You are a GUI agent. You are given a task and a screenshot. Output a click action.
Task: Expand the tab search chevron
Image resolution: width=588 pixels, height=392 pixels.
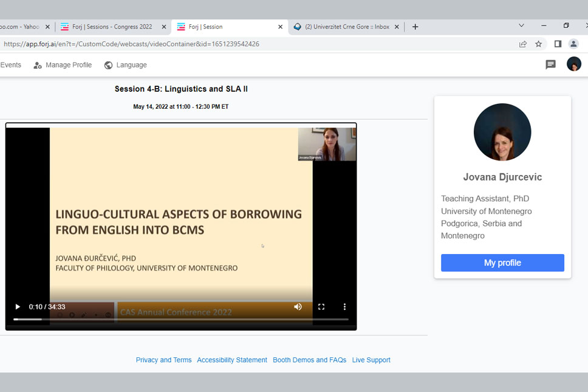tap(521, 26)
